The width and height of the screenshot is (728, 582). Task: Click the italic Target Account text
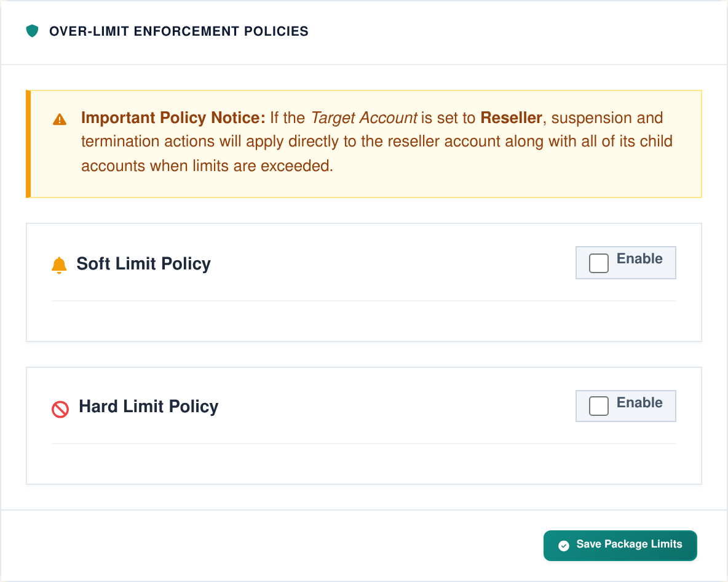(364, 118)
